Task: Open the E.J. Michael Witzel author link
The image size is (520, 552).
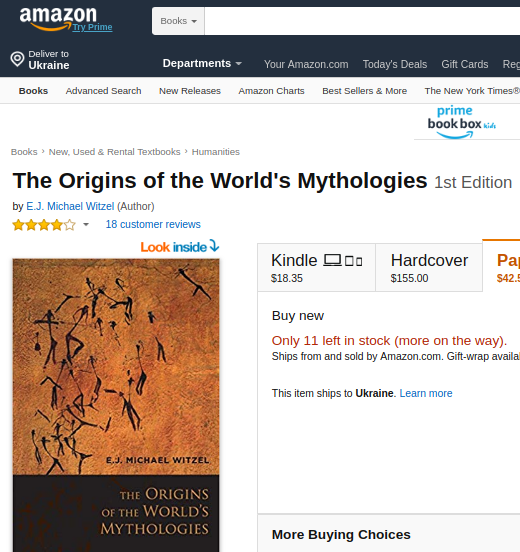Action: (x=70, y=206)
